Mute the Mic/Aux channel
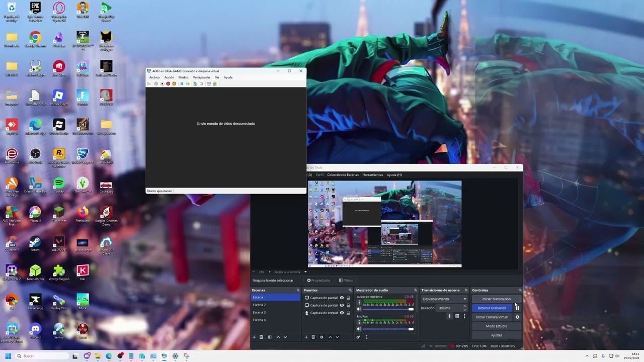Image resolution: width=644 pixels, height=362 pixels. 359,329
